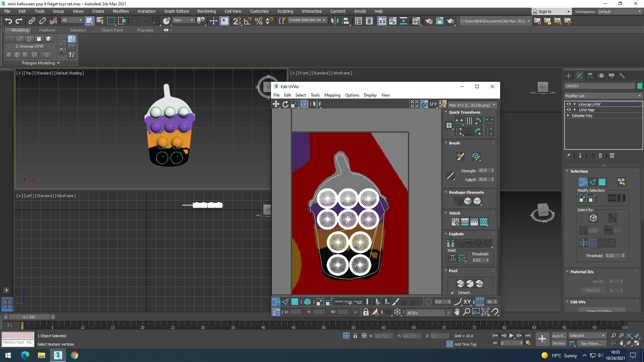
Task: Open the Map #31 texture dropdown
Action: 472,105
